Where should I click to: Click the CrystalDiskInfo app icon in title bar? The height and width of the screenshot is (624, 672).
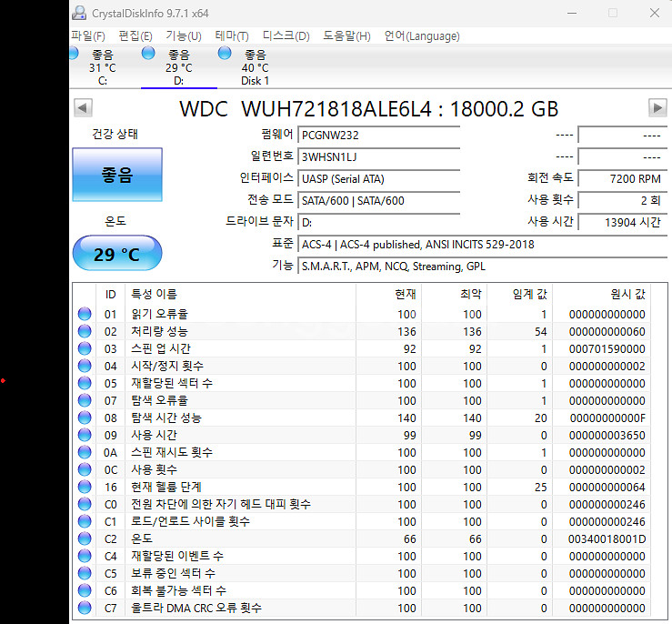pyautogui.click(x=79, y=13)
